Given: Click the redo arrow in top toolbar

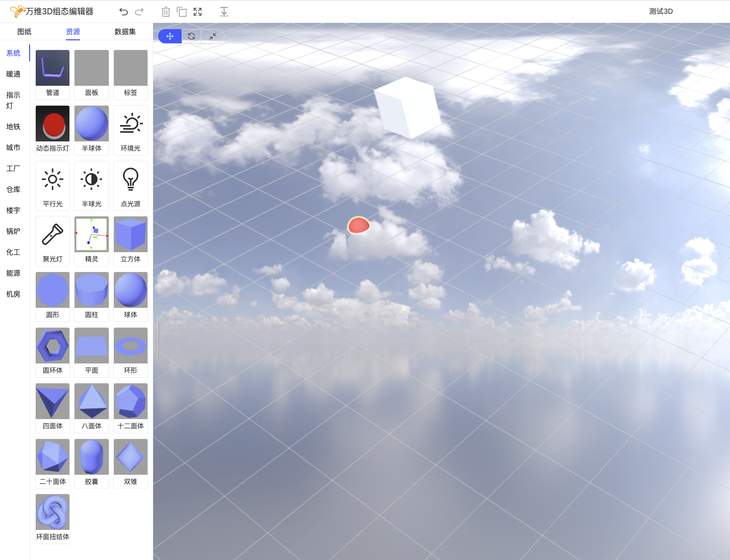Looking at the screenshot, I should [x=139, y=12].
